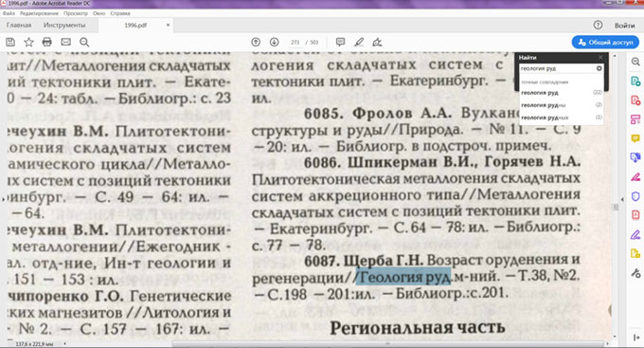Open the Protect shield tool in the sidebar
The image size is (644, 348).
(x=635, y=196)
